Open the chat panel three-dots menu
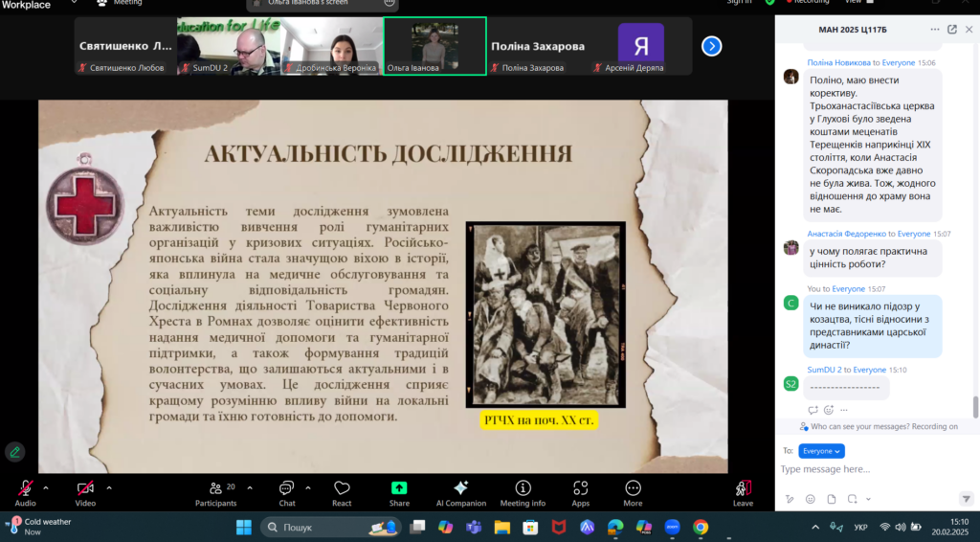Image resolution: width=980 pixels, height=542 pixels. click(x=934, y=30)
